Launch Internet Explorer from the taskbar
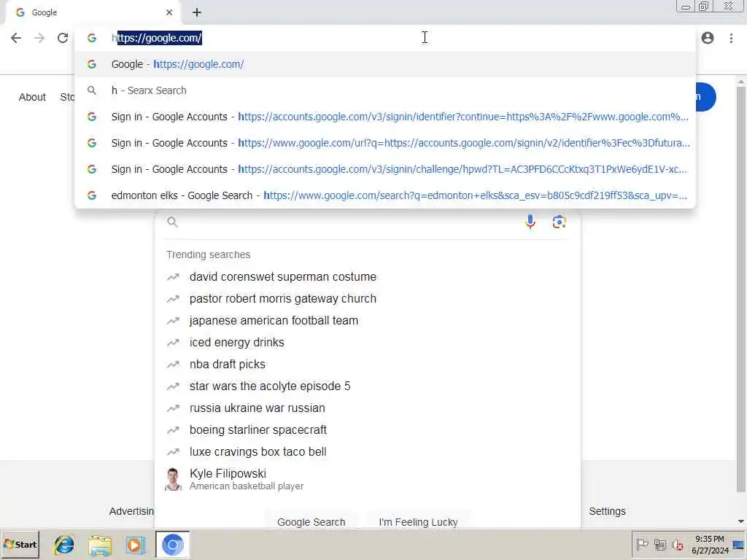The height and width of the screenshot is (560, 747). point(64,544)
